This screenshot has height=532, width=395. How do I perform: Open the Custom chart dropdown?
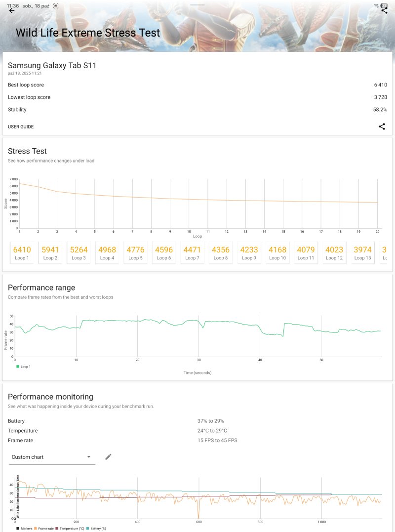[52, 457]
